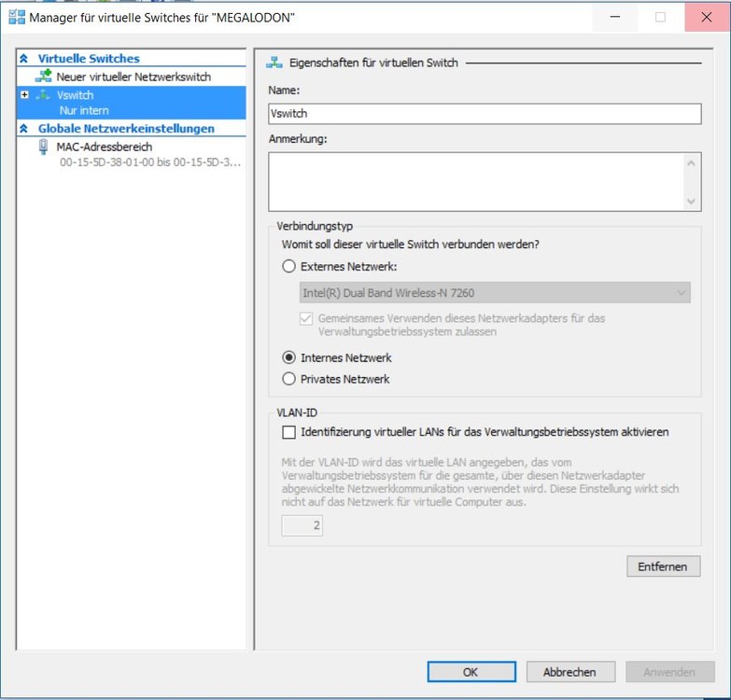Screen dimensions: 731x700
Task: Click the MAC-Adressbereich adapter icon
Action: click(43, 147)
